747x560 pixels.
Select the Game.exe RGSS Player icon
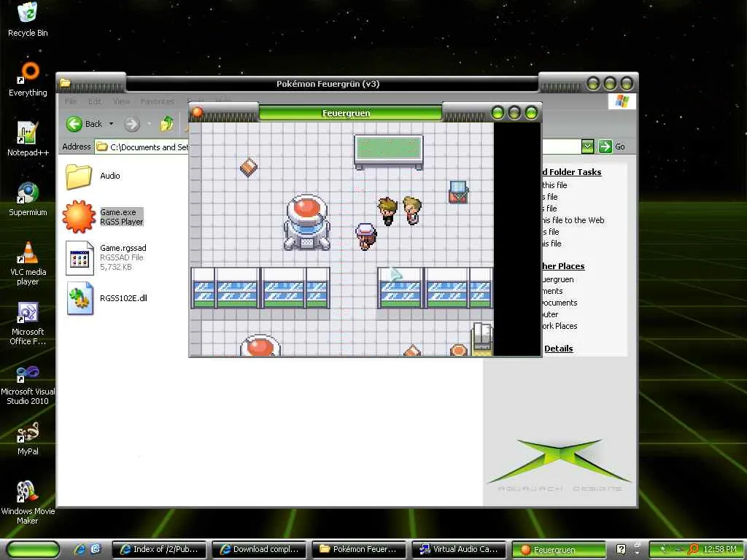tap(79, 217)
